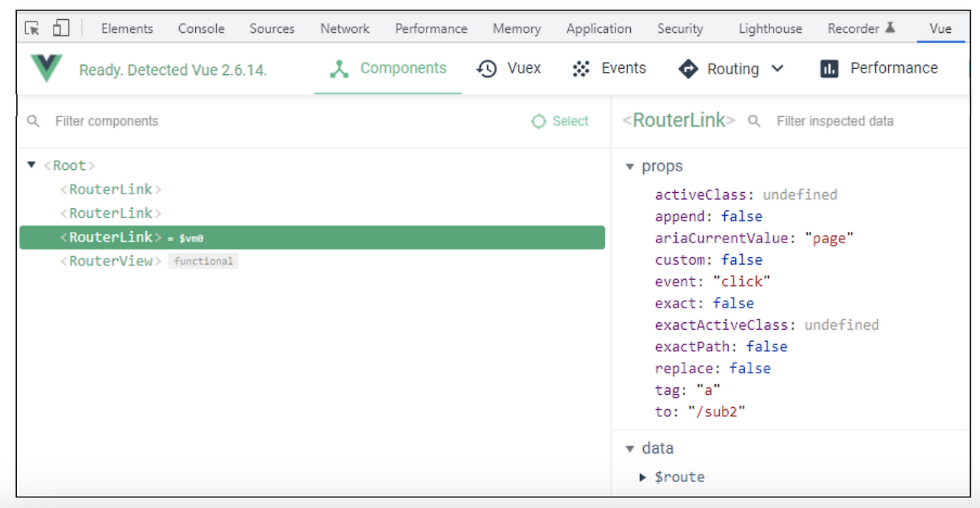Click the exactPath false prop
This screenshot has width=980, height=508.
721,347
